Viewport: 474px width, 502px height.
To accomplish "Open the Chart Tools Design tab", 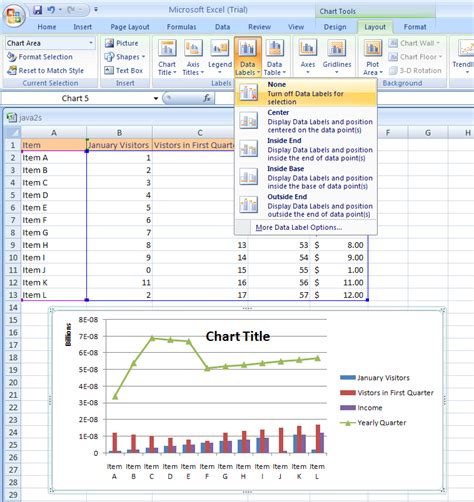I will (x=335, y=27).
